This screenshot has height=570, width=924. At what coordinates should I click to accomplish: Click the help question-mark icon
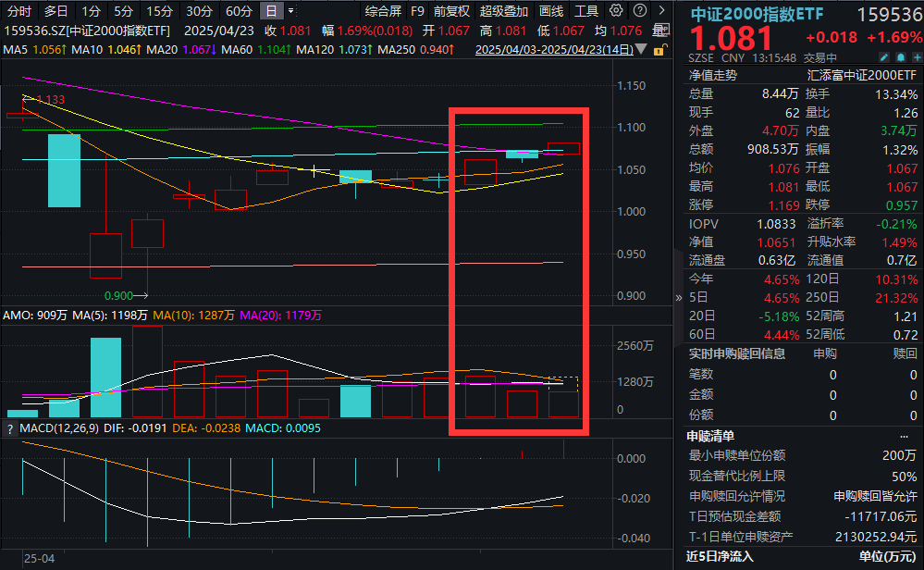[x=638, y=11]
